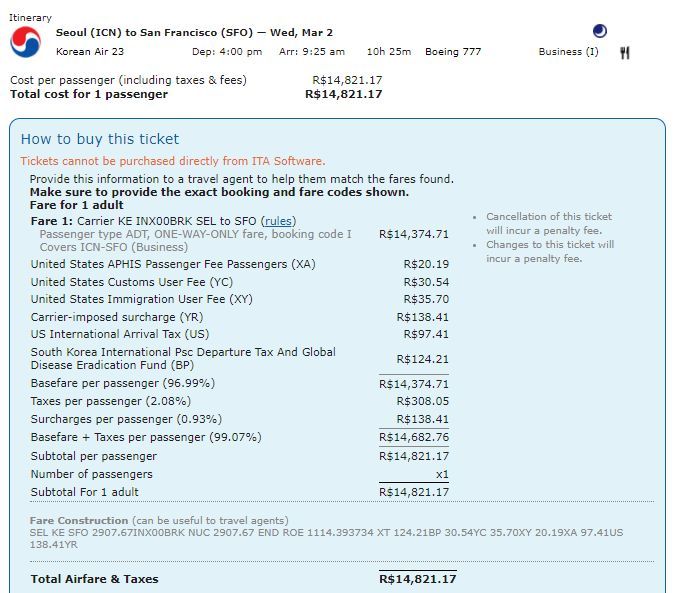The width and height of the screenshot is (675, 593).
Task: Click the Business (I) cabin label
Action: (568, 52)
